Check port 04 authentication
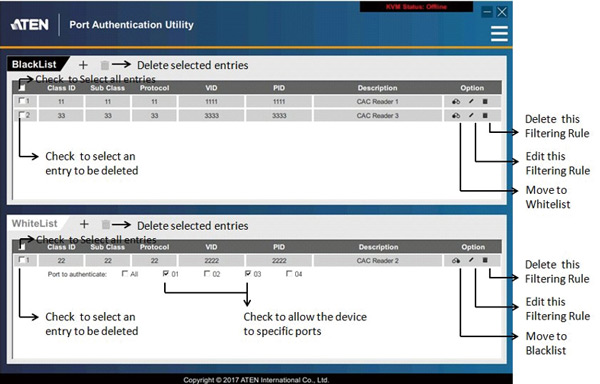600x384 pixels. (x=289, y=273)
